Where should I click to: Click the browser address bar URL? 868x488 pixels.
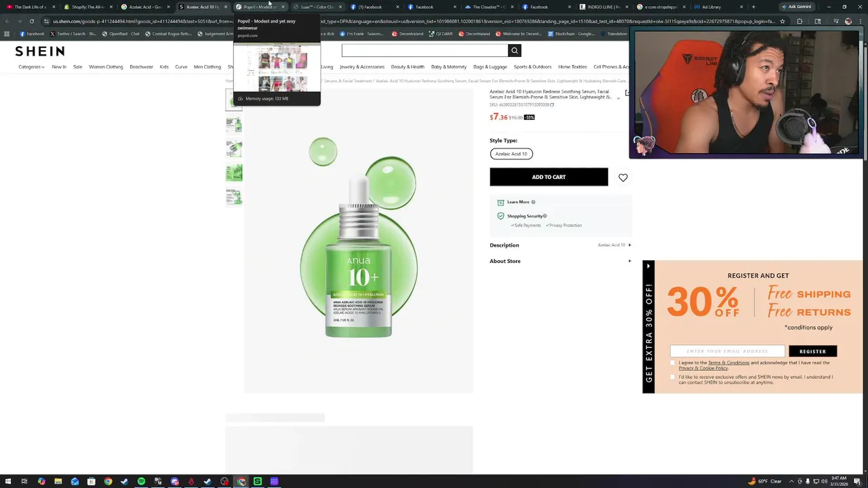tap(414, 21)
